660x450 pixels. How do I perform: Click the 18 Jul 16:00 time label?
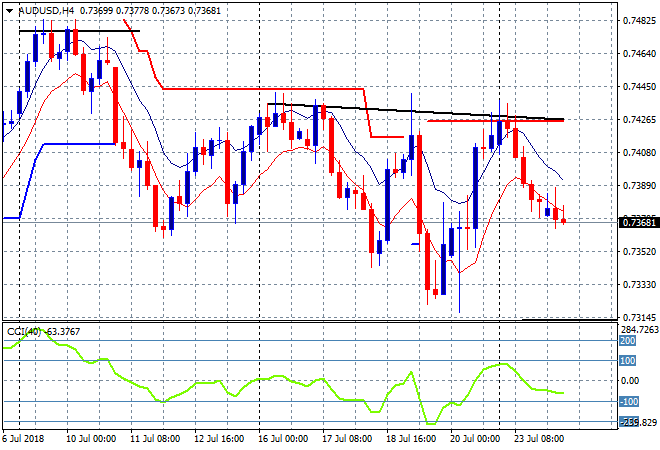point(411,439)
